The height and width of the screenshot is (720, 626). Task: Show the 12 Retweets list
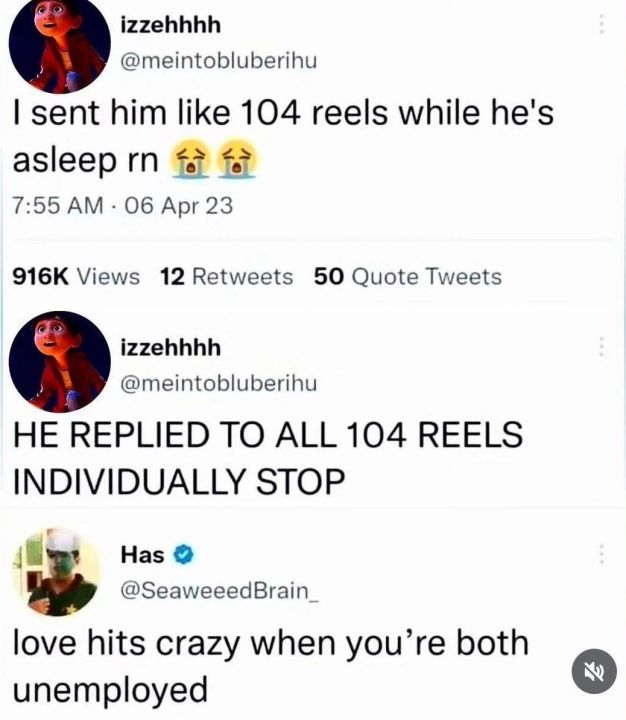click(226, 276)
